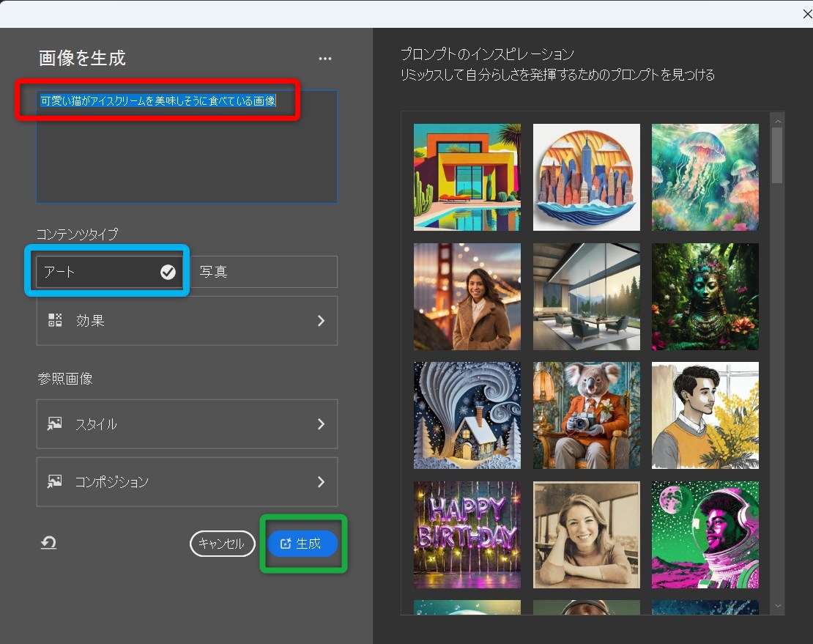
Task: Click the composition reference image icon
Action: click(x=55, y=481)
